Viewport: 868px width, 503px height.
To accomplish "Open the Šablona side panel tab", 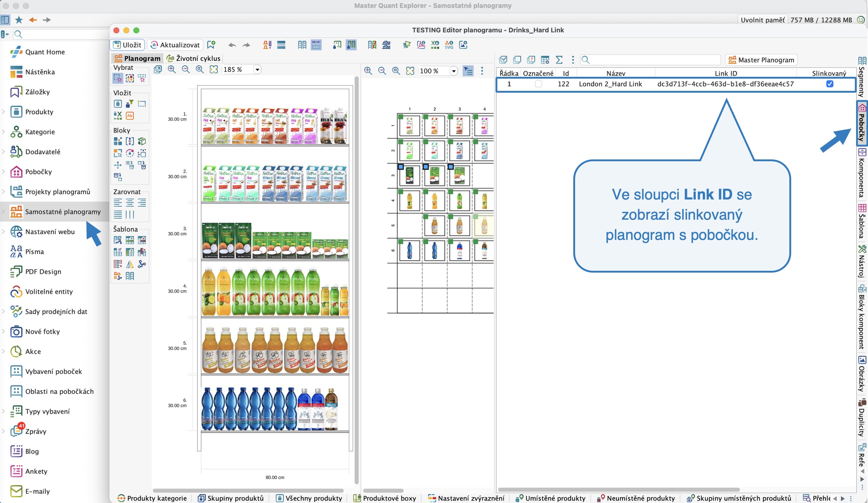I will [862, 221].
